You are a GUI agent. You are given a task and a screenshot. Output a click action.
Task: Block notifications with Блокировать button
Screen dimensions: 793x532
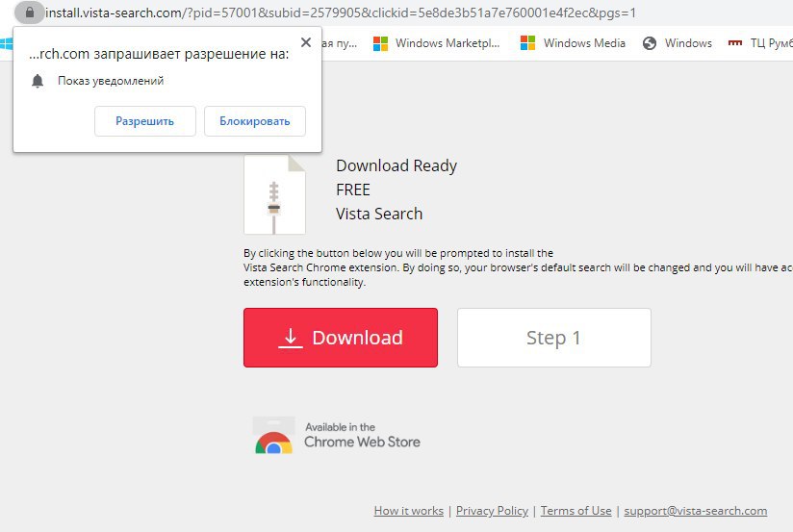pos(255,121)
